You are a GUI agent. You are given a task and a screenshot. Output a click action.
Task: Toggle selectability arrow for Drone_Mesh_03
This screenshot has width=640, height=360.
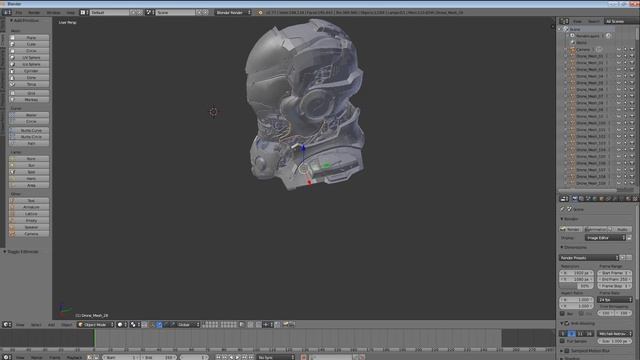[625, 69]
